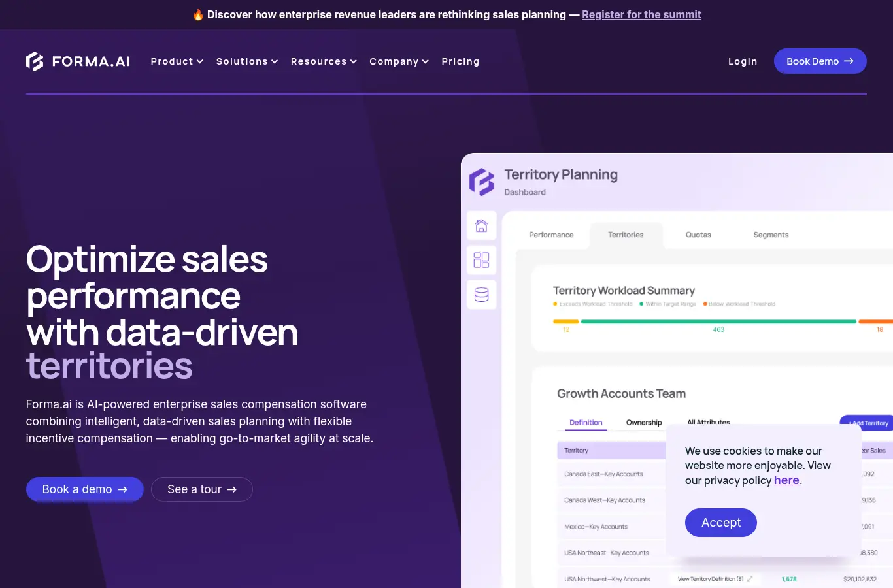Screen dimensions: 893x588
Task: Click the Book Demo header button
Action: point(820,61)
